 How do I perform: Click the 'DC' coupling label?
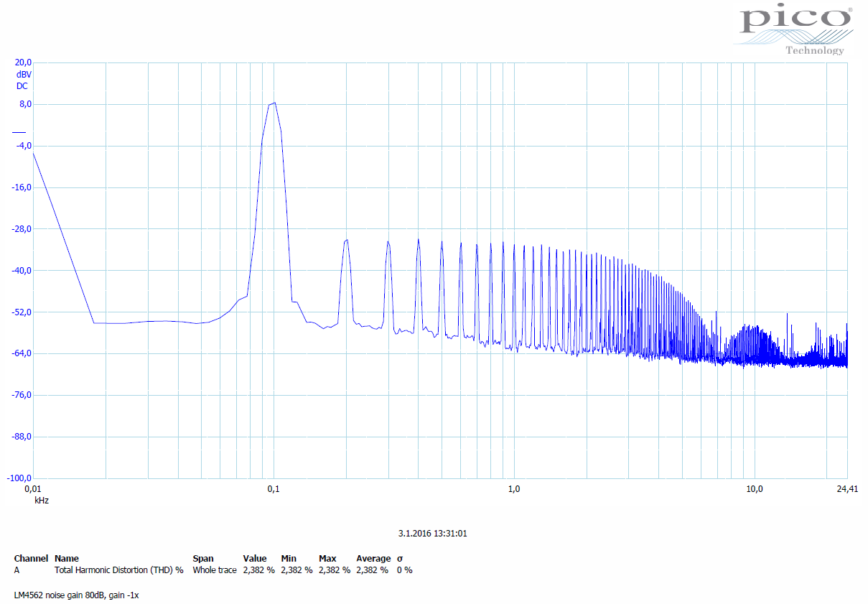[x=22, y=86]
